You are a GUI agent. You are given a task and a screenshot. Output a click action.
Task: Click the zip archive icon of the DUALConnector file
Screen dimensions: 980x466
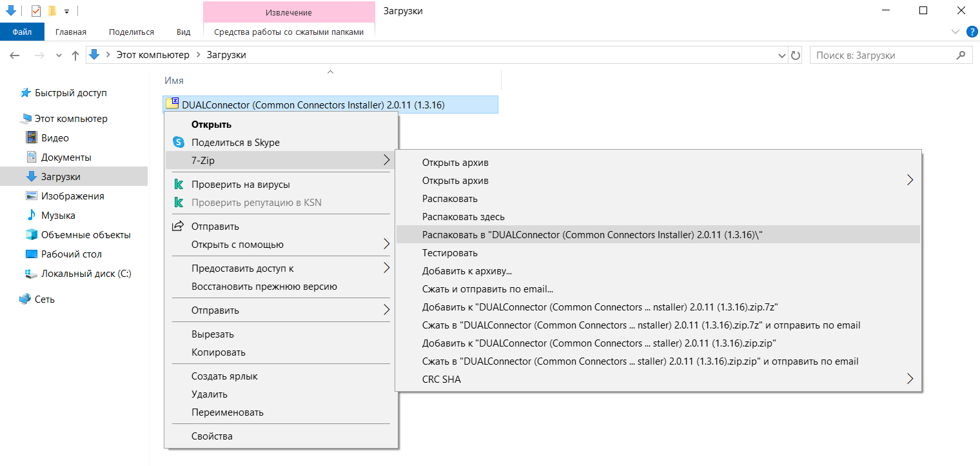173,105
